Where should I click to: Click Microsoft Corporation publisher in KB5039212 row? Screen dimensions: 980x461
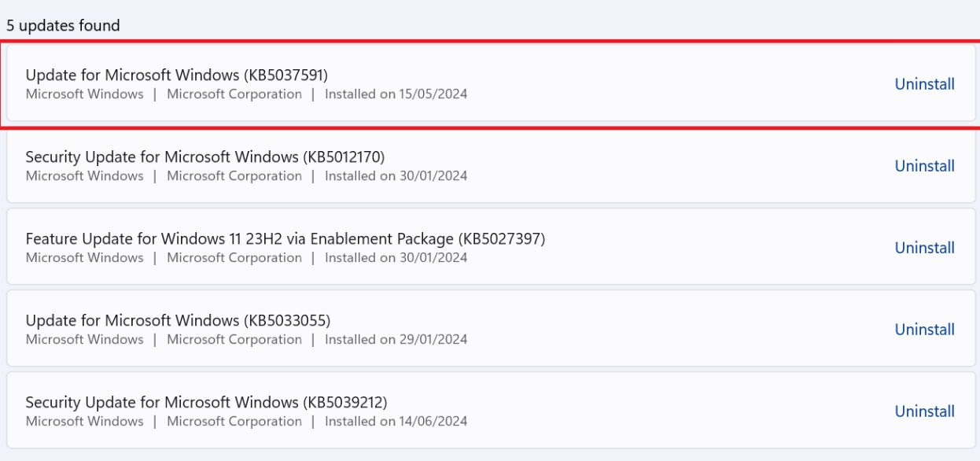[234, 422]
